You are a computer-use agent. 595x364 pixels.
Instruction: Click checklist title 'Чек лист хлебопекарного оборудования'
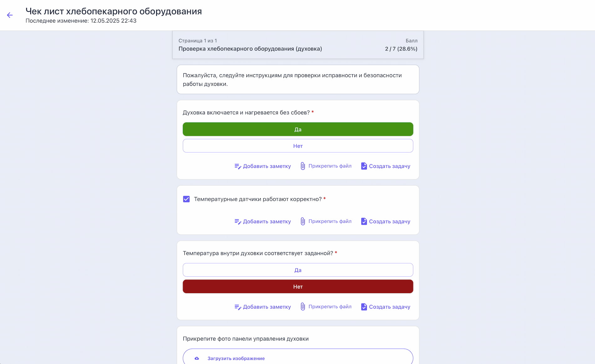(113, 11)
